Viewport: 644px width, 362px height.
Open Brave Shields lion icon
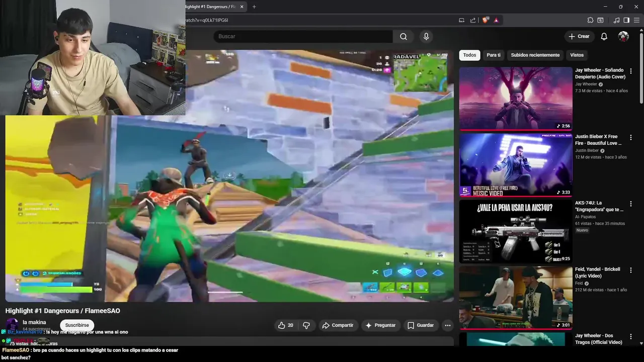(x=485, y=20)
